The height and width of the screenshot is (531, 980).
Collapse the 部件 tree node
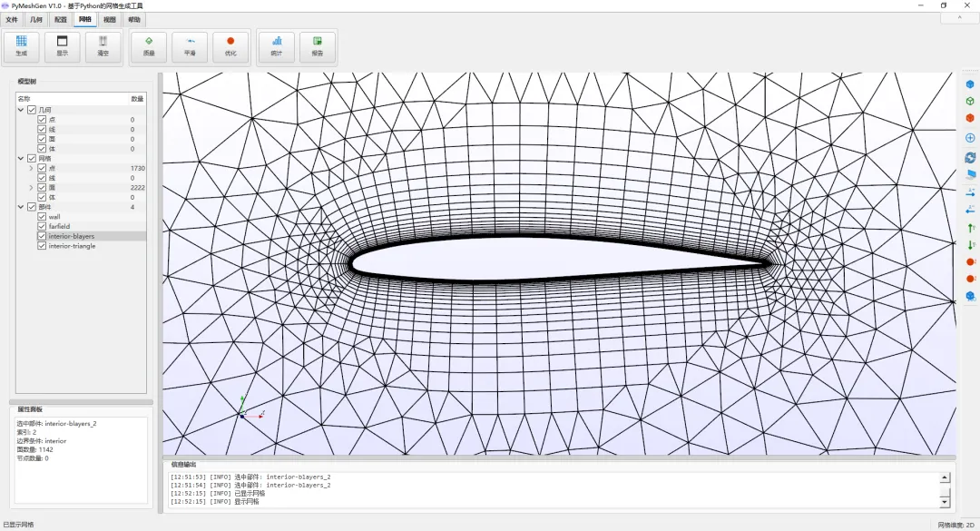click(x=21, y=207)
